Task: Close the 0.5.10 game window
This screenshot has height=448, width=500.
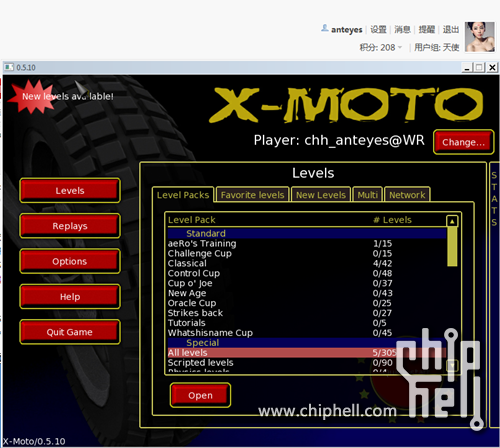Action: point(492,68)
